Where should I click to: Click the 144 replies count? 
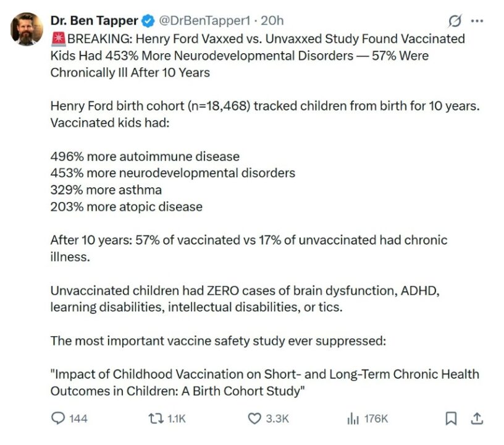tap(78, 419)
